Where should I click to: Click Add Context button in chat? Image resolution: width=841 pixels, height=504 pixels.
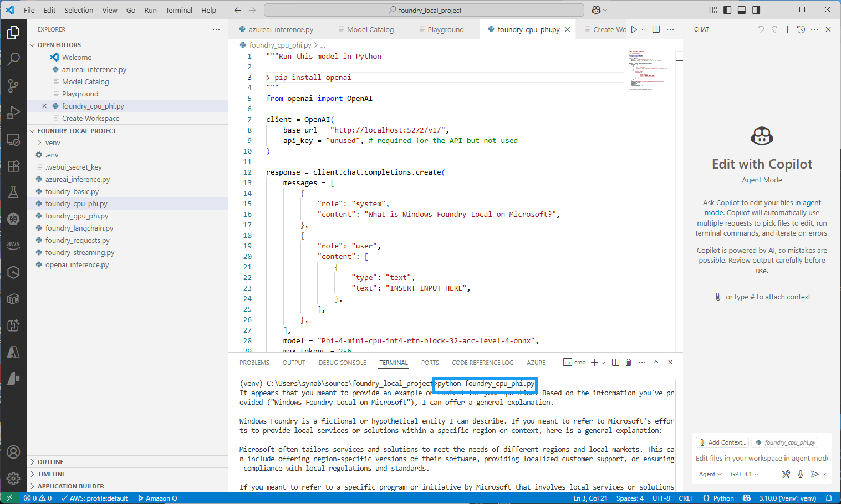click(722, 442)
